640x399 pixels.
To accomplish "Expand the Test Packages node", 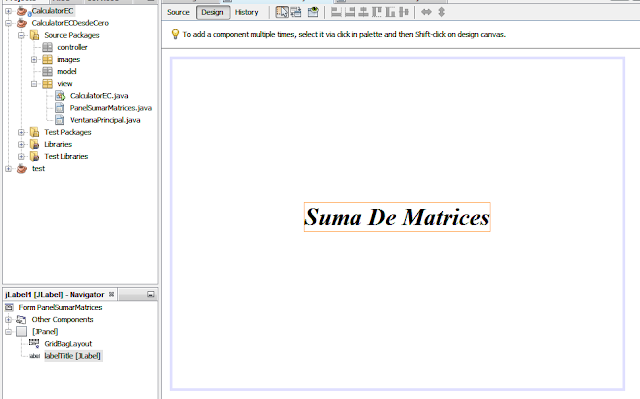I will [x=21, y=132].
